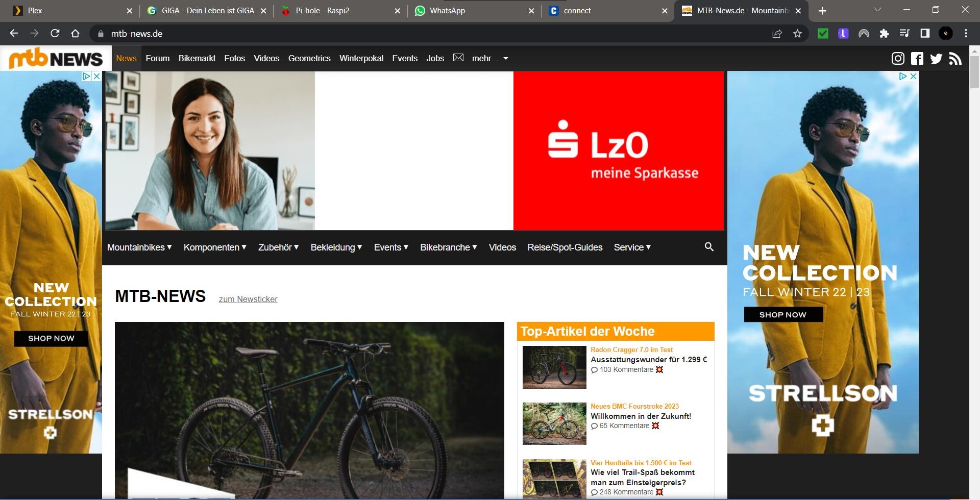
Task: Click the zum Newsticker link
Action: (x=248, y=299)
